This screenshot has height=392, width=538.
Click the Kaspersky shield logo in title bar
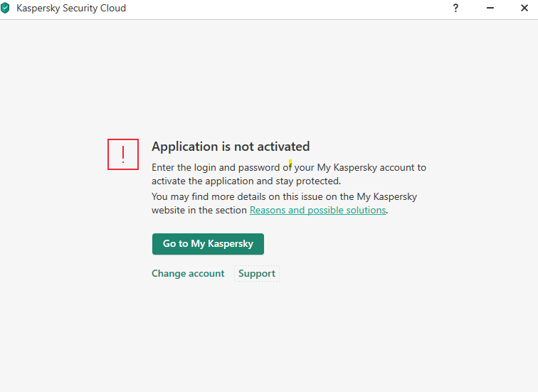pyautogui.click(x=6, y=9)
